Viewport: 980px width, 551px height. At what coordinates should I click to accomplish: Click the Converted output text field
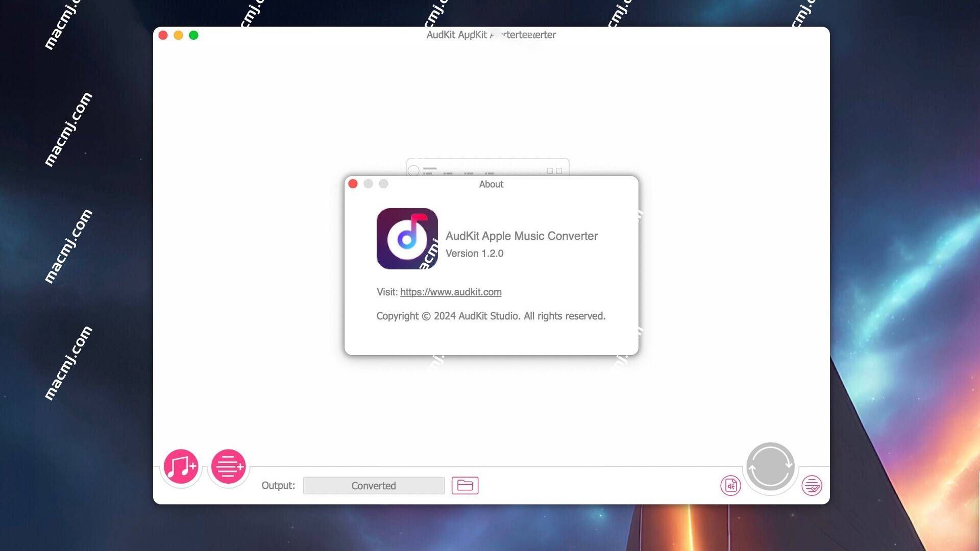373,484
